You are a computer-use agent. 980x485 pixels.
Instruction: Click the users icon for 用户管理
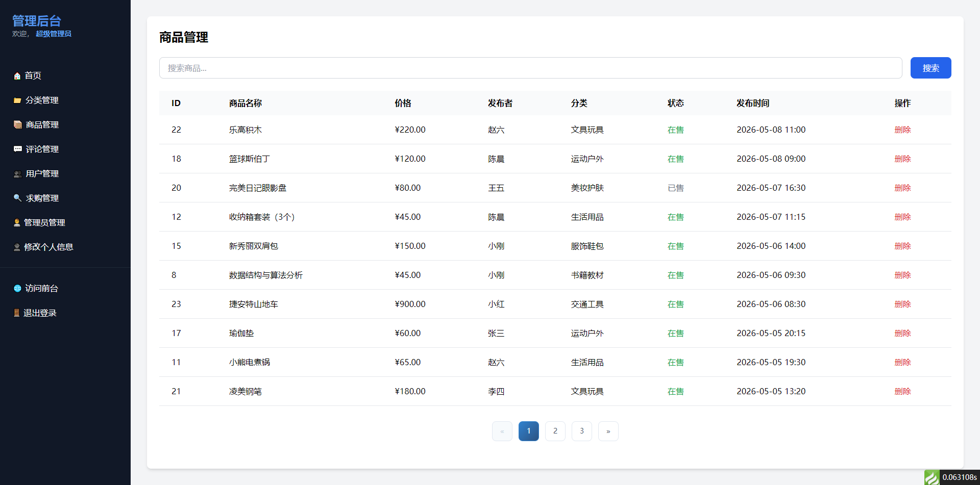[17, 174]
